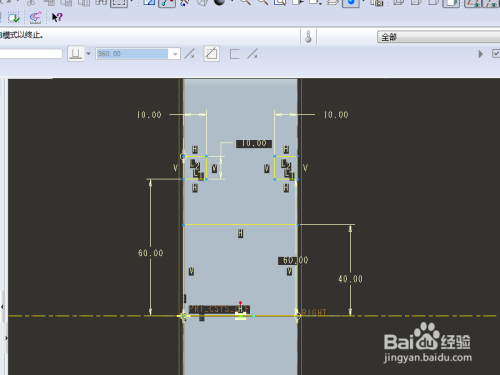Activate the What's This help cursor
Viewport: 500px width, 375px height.
(57, 17)
